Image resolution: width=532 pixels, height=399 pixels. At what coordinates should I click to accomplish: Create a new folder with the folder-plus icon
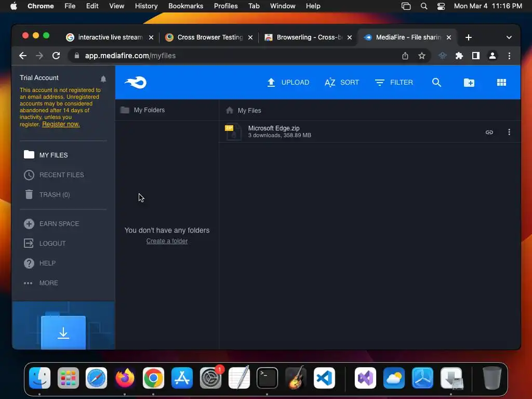469,83
